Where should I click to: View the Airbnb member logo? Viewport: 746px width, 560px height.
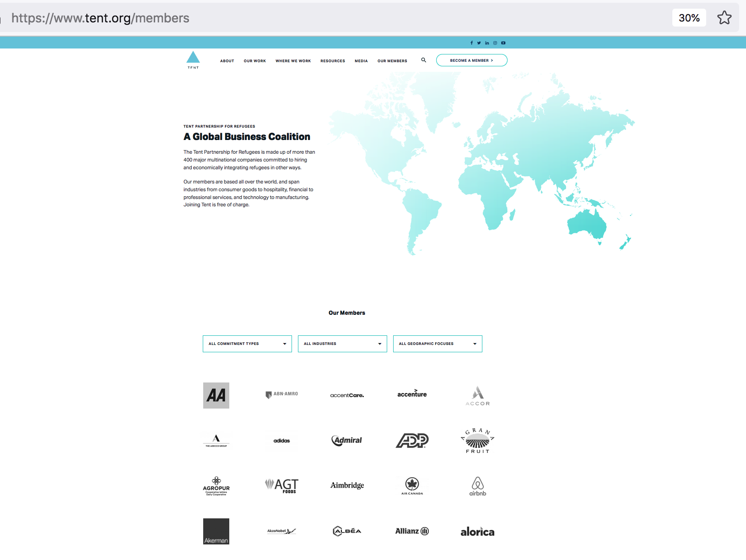tap(477, 486)
